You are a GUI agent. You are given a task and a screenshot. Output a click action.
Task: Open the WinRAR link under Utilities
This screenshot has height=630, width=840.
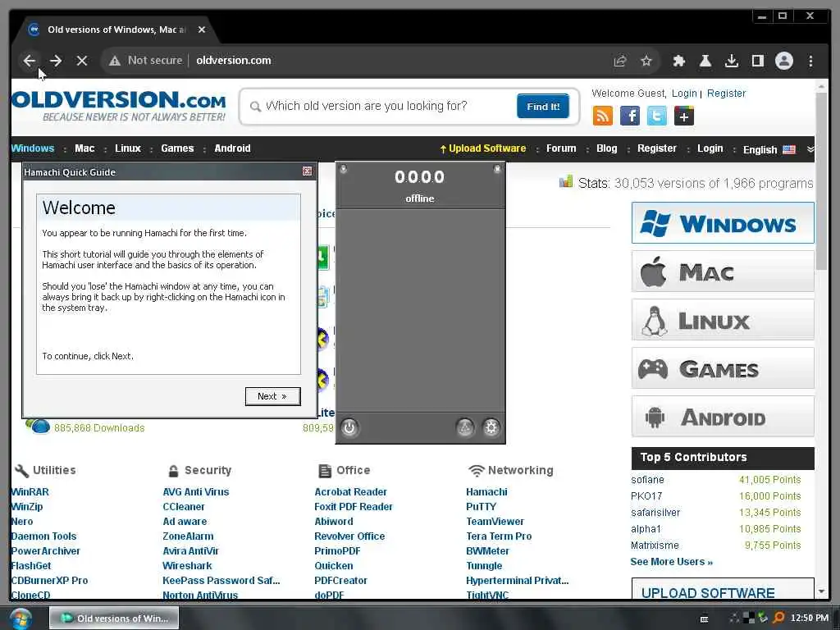pos(30,492)
